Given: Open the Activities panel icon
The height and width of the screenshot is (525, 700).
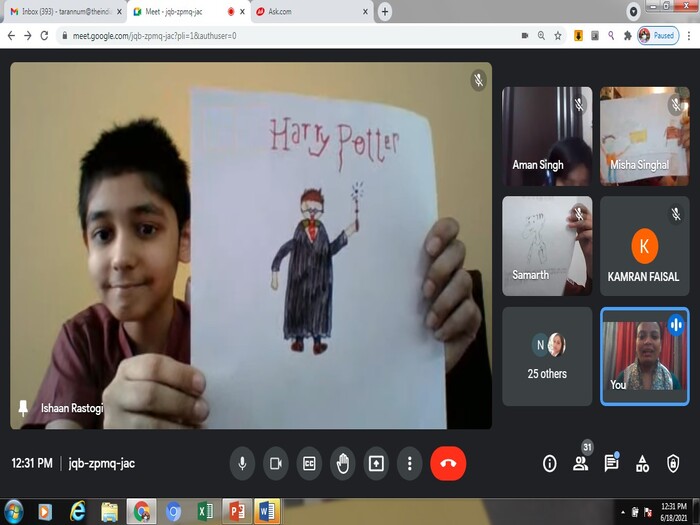Looking at the screenshot, I should pyautogui.click(x=642, y=463).
